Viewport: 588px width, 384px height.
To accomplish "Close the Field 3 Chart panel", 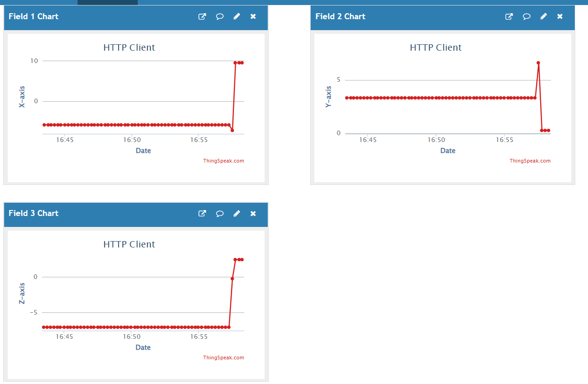I will 253,213.
